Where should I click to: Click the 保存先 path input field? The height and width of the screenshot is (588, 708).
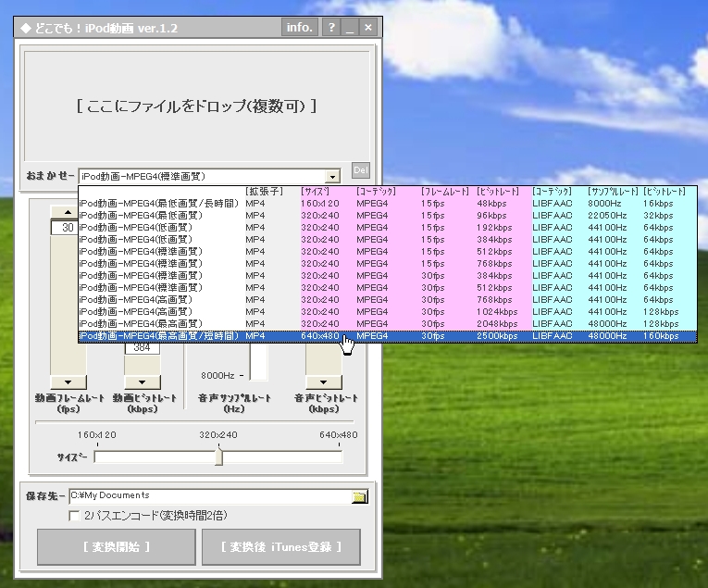pyautogui.click(x=209, y=495)
